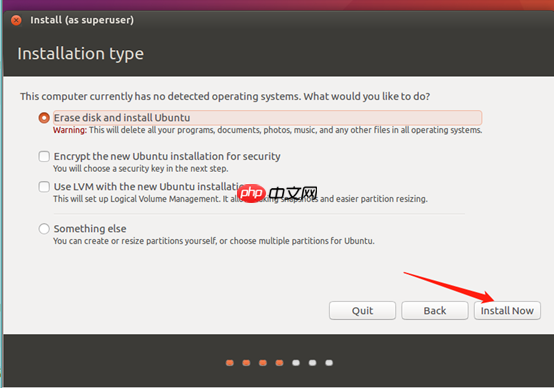This screenshot has height=388, width=554.
Task: Choose the Something else radio option
Action: coord(44,229)
